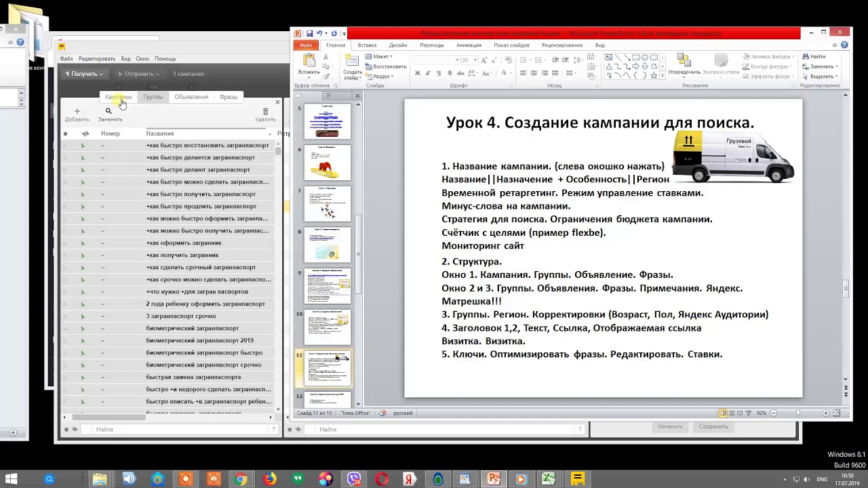Toggle fit slide to window button
The width and height of the screenshot is (868, 488).
click(x=836, y=413)
